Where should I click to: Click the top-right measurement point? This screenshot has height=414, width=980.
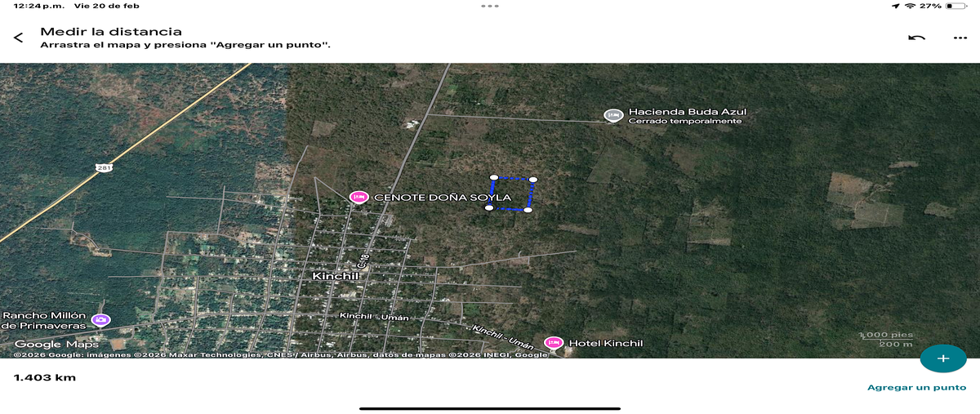click(533, 180)
